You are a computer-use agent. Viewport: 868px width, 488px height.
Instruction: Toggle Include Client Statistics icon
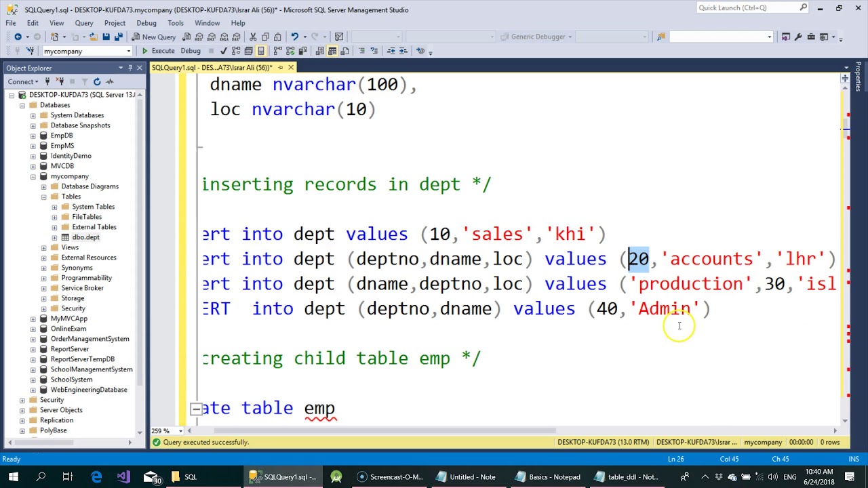click(302, 51)
